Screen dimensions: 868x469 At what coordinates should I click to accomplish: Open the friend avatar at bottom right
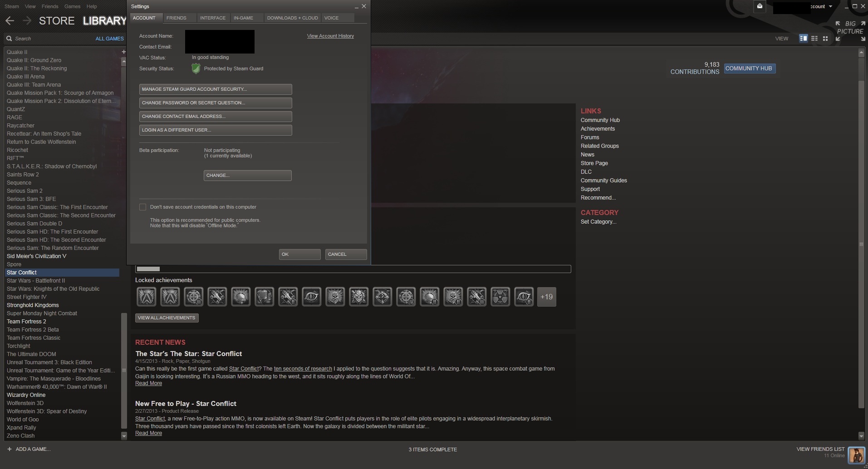click(x=856, y=455)
